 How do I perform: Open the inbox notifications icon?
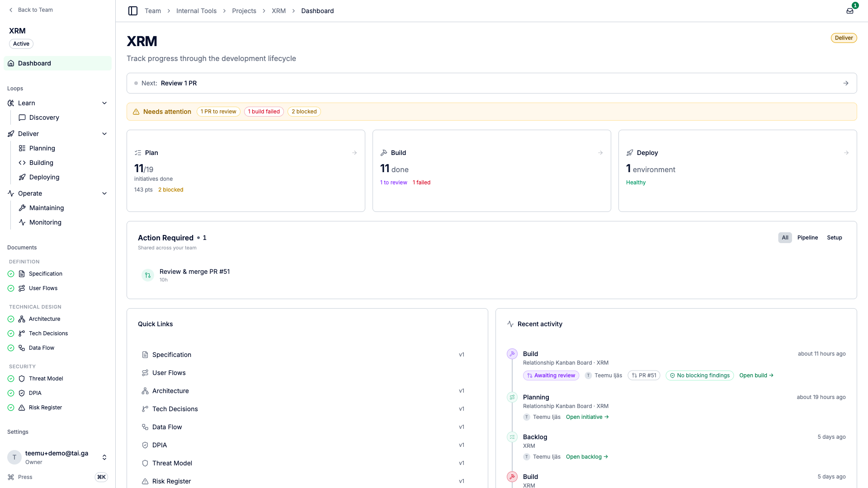[x=850, y=11]
